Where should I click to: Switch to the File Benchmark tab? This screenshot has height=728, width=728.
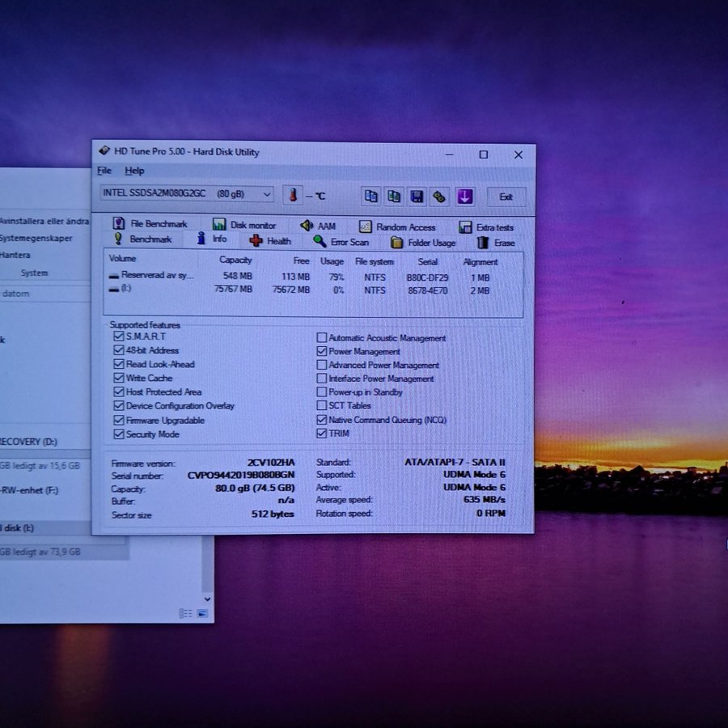tap(150, 224)
